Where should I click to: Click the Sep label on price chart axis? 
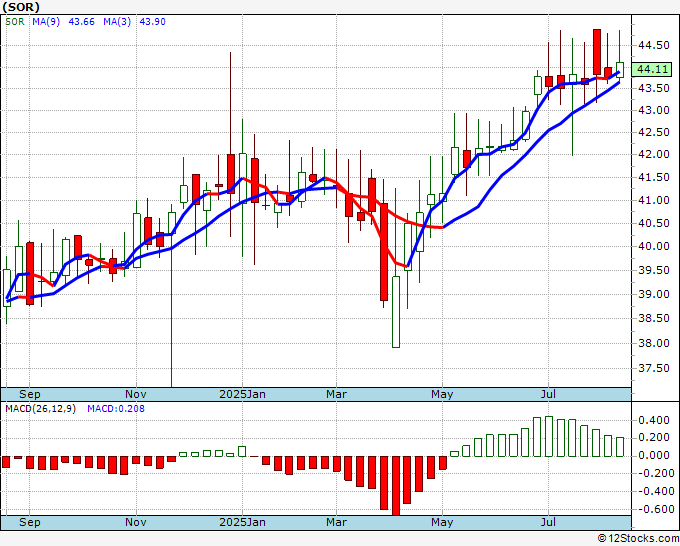[x=29, y=394]
